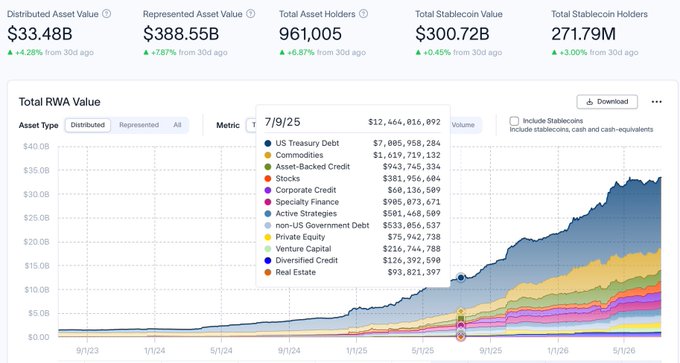
Task: Select the Volume metric tab
Action: coord(463,125)
